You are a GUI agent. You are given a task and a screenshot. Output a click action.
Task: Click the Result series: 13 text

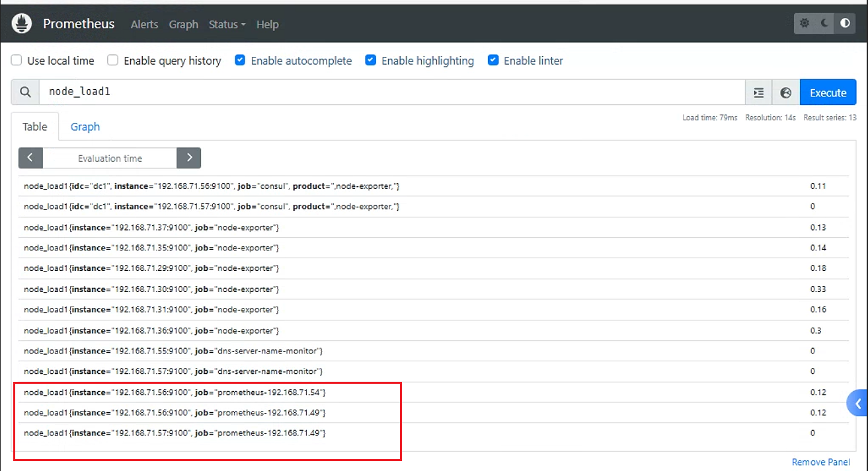point(830,118)
